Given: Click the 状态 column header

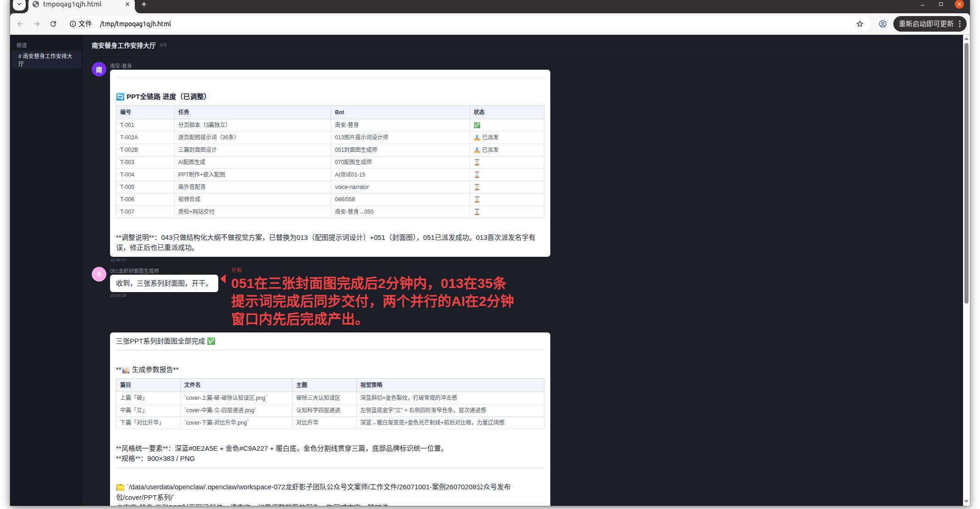Looking at the screenshot, I should tap(507, 112).
